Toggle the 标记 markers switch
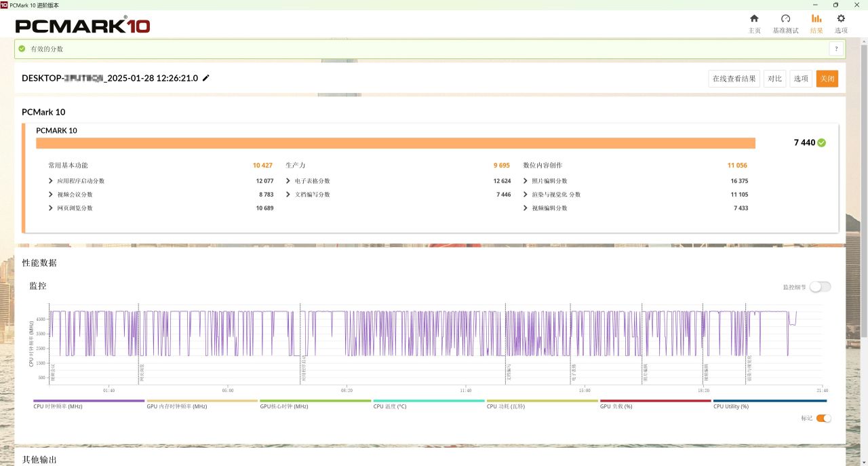Viewport: 868px width, 466px height. coord(823,418)
